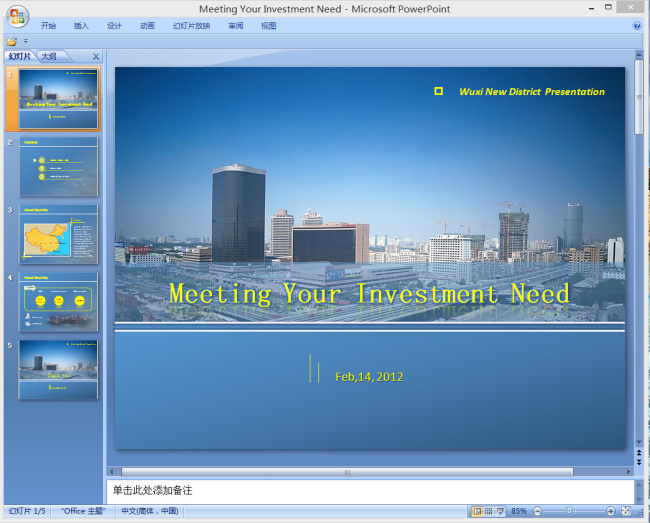Go to next slide double-arrow button

tap(639, 461)
